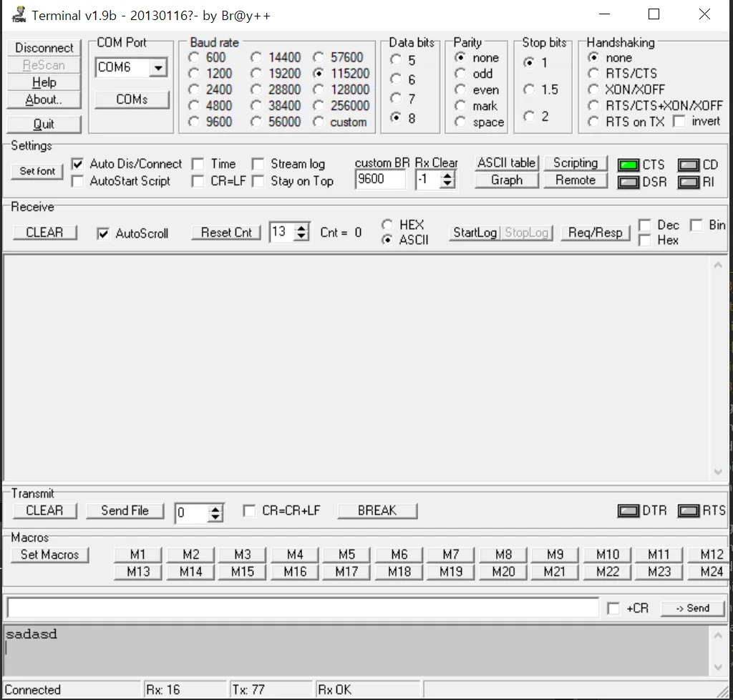Click the custom BR input field
The image size is (733, 700).
380,180
